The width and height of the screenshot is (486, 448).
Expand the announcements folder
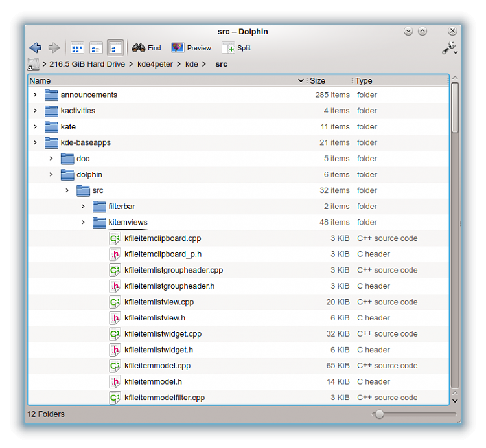coord(36,95)
